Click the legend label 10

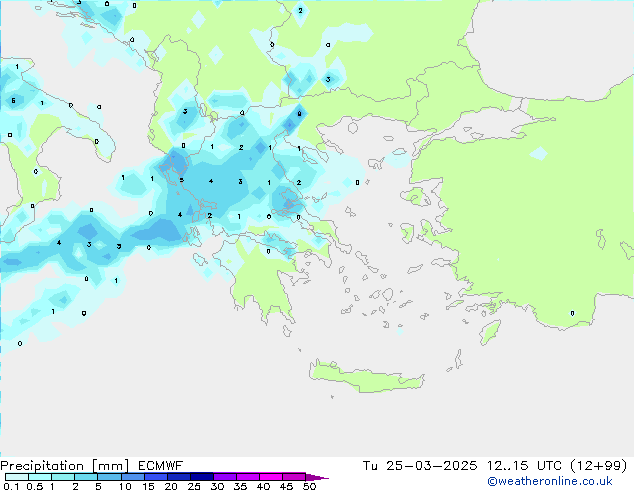point(125,486)
